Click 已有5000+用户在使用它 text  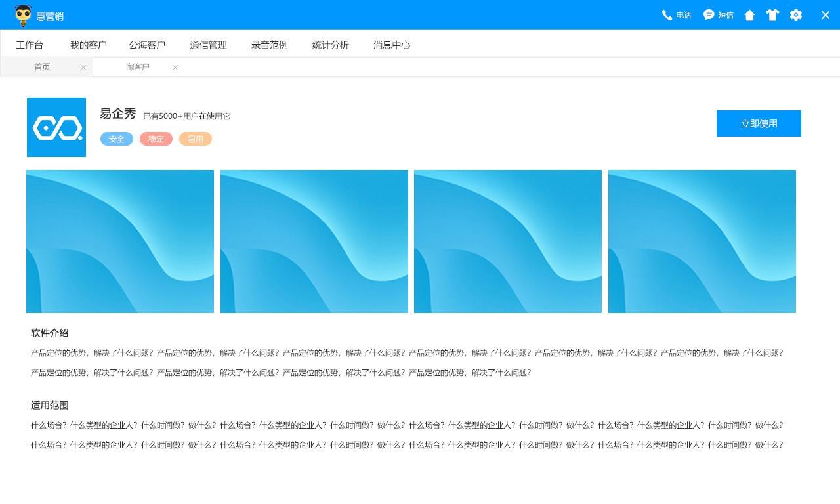click(187, 116)
